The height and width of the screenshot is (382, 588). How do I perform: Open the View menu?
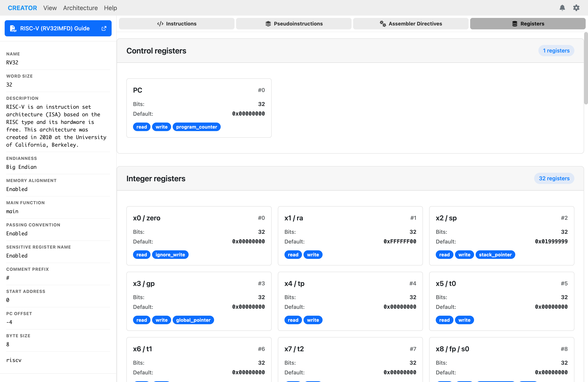tap(50, 8)
